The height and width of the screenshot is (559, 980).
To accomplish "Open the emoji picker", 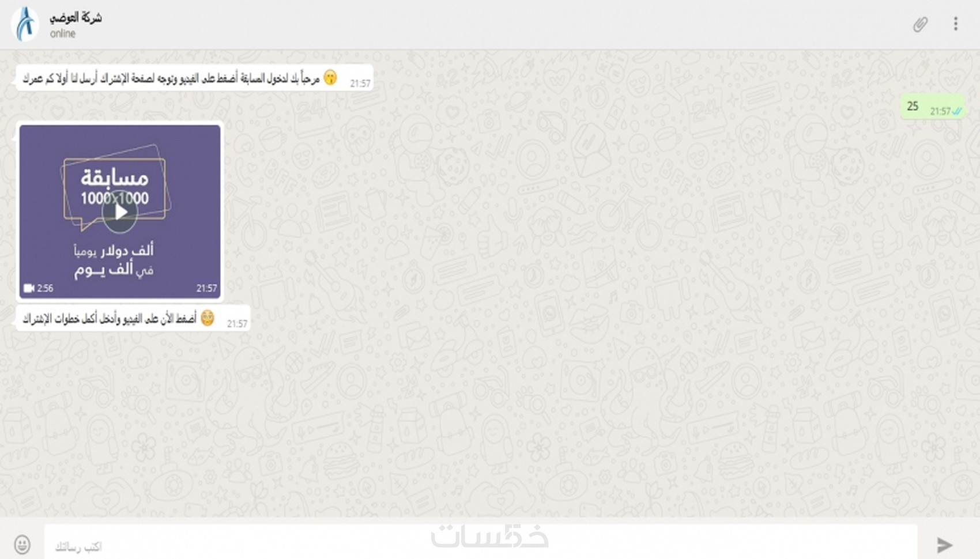I will (22, 544).
